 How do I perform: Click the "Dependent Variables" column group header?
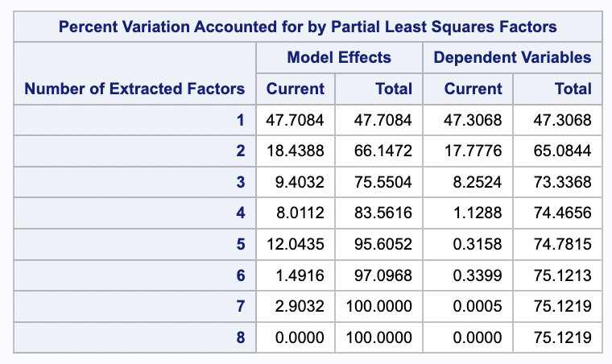point(512,57)
